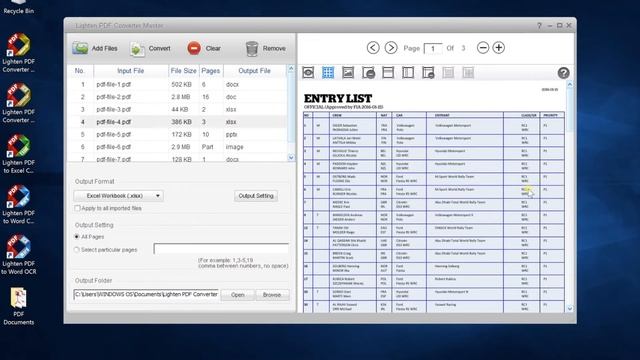Choose Select particular pages radio option
The width and height of the screenshot is (640, 360).
tap(77, 250)
